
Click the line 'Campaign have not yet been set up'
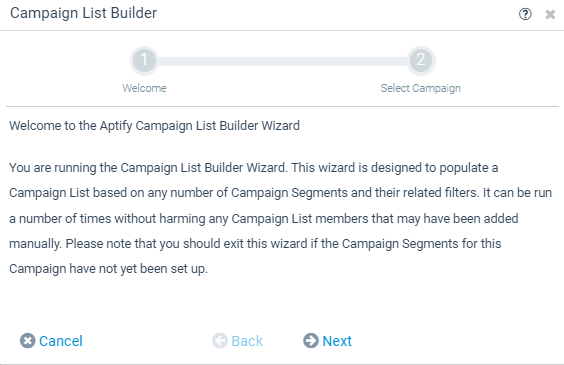click(109, 269)
